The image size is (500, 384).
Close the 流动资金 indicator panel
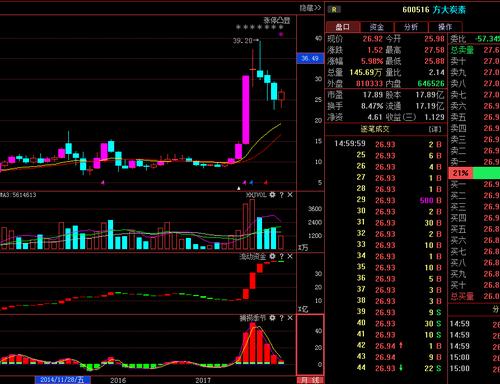[290, 256]
